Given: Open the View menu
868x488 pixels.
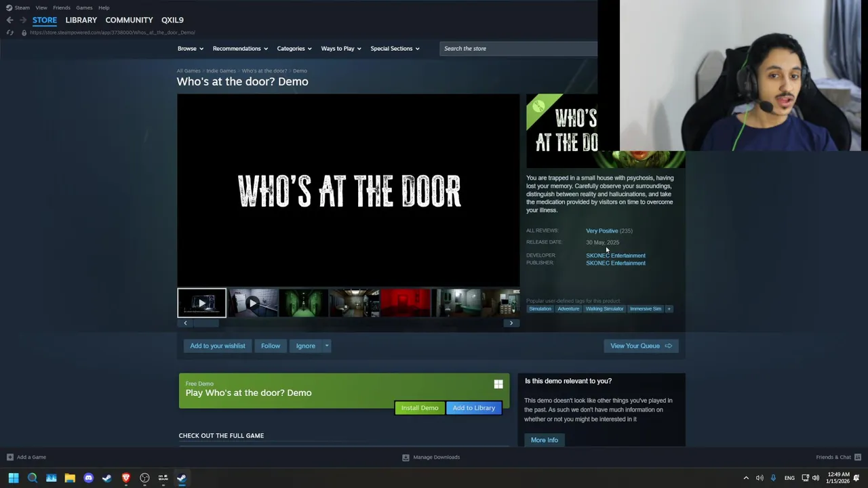Looking at the screenshot, I should tap(41, 7).
